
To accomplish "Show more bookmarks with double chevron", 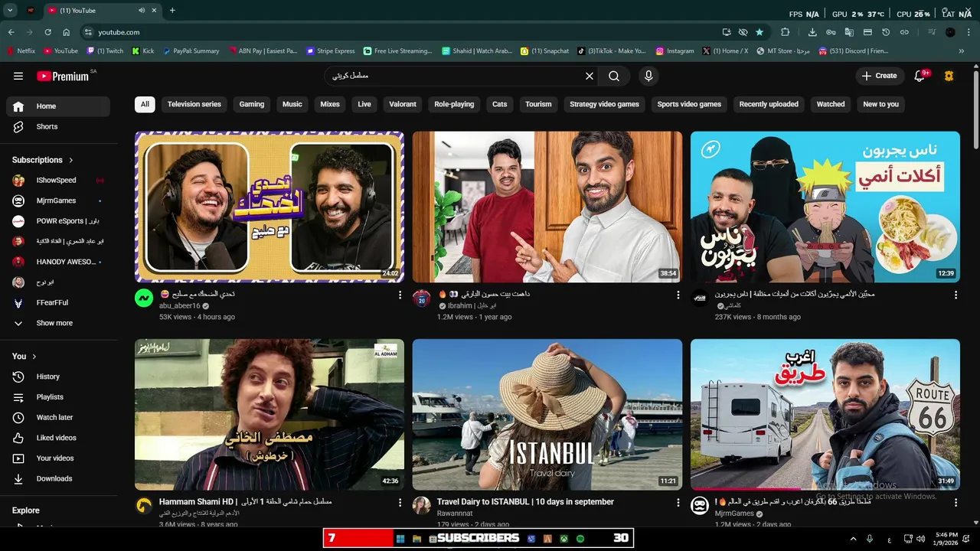I will click(962, 51).
